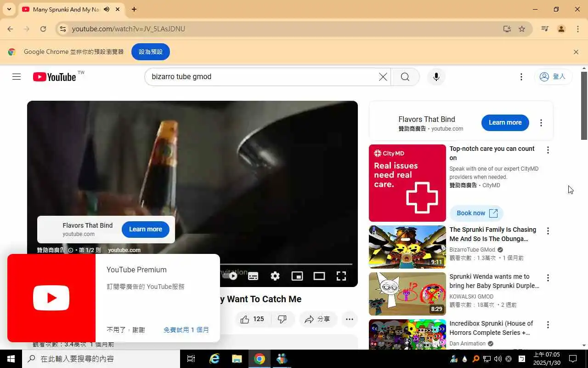Reload the current page
Image resolution: width=588 pixels, height=368 pixels.
(43, 29)
